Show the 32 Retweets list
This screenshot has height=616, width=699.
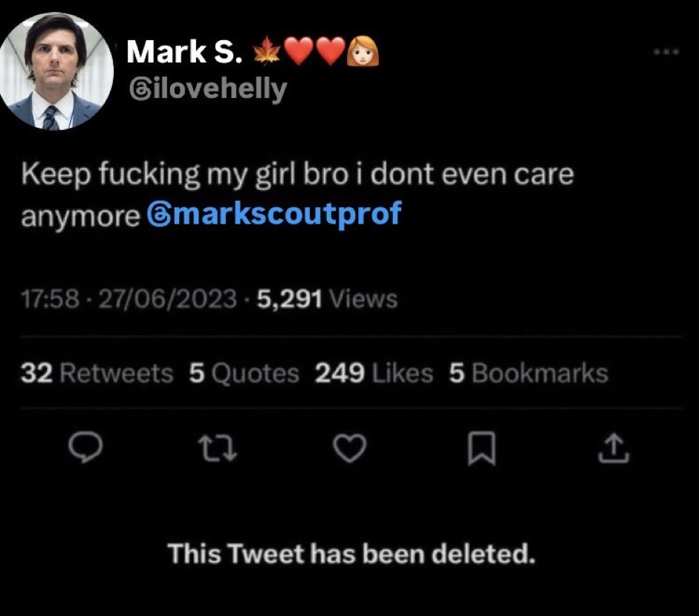pos(97,374)
